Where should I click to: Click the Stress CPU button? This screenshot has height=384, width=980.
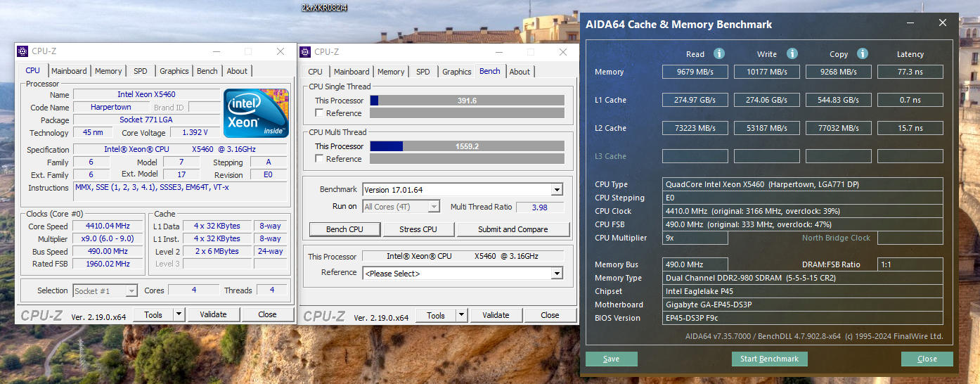pos(418,229)
